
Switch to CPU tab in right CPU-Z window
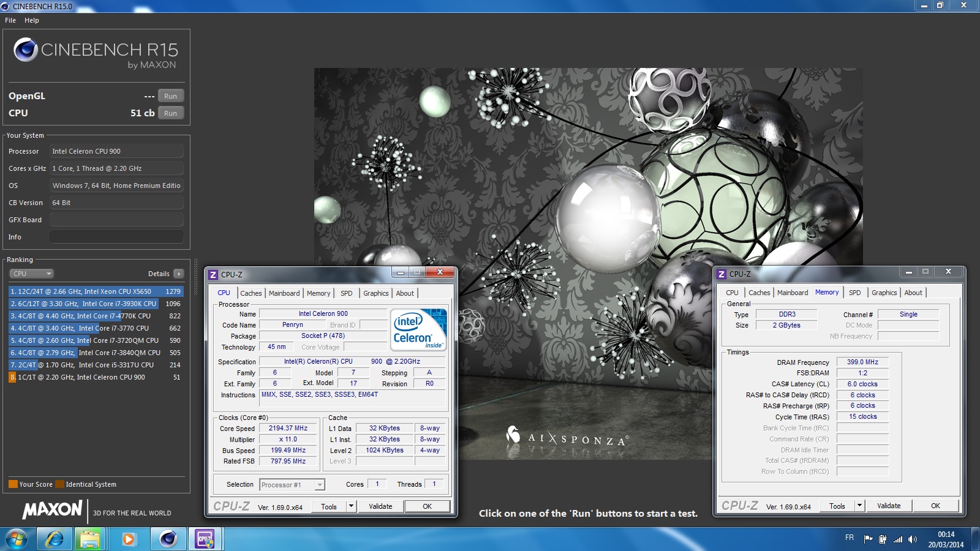coord(732,293)
